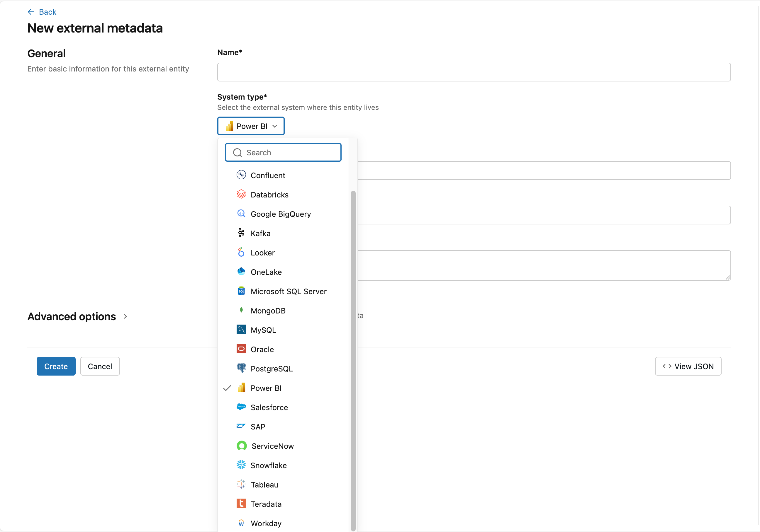
Task: Open the System type dropdown
Action: [251, 126]
